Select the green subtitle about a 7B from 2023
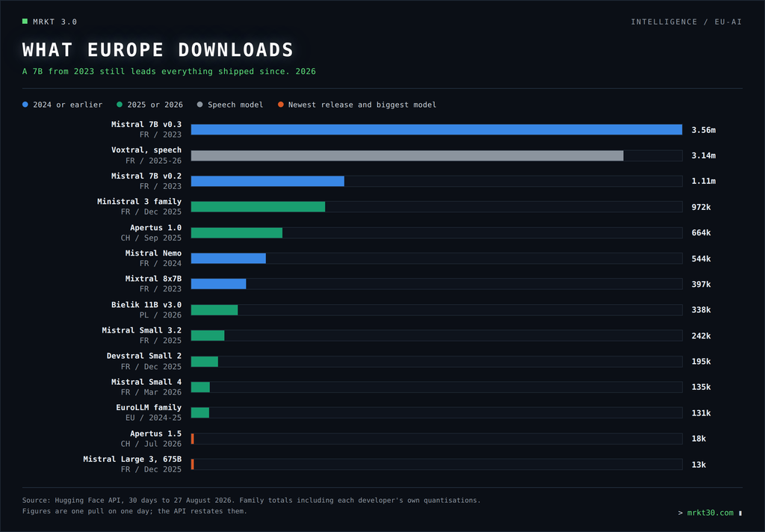765x532 pixels. pyautogui.click(x=169, y=71)
